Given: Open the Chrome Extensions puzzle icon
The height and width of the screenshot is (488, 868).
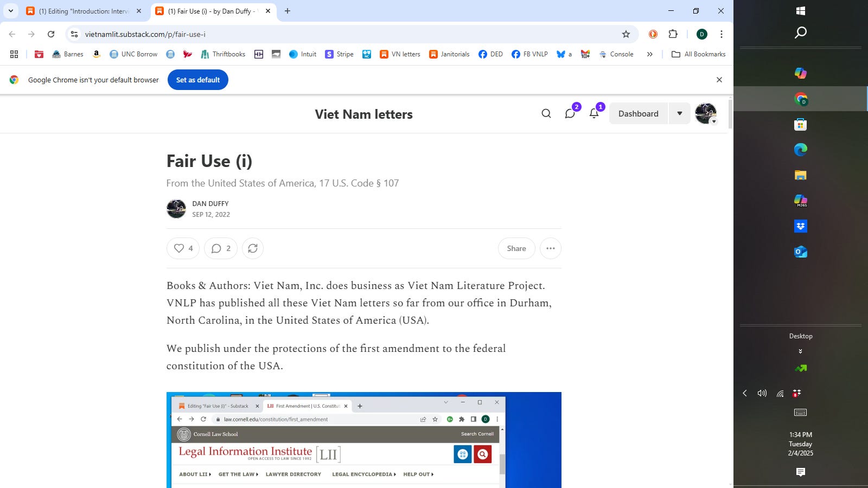Looking at the screenshot, I should [673, 34].
